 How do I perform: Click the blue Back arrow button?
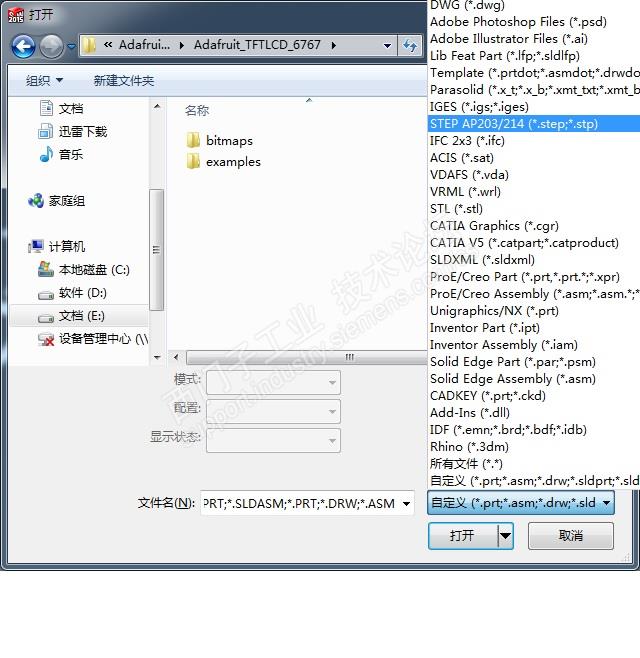pyautogui.click(x=23, y=46)
